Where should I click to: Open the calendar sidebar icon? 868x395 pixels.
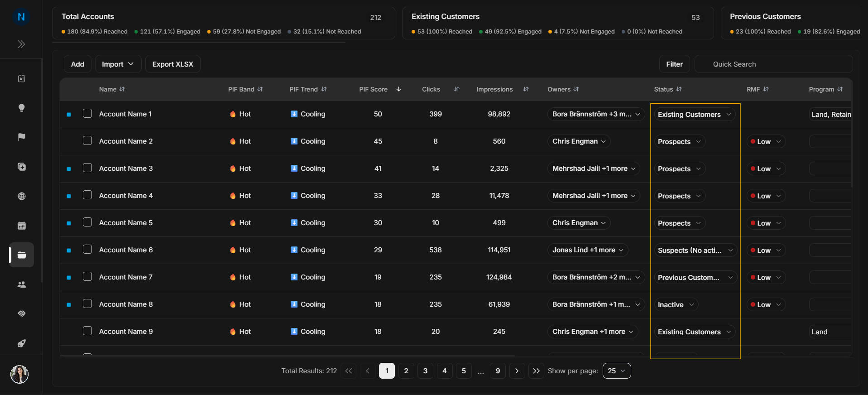[x=21, y=226]
